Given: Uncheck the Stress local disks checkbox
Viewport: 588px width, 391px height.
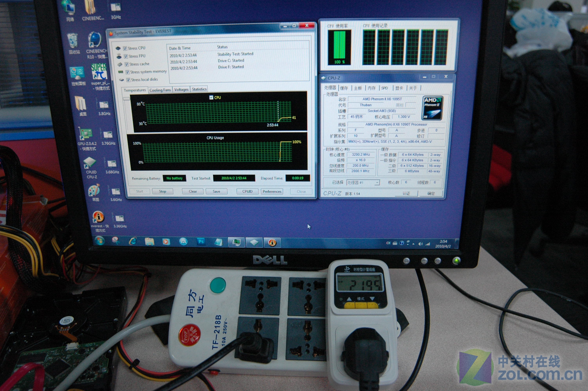Looking at the screenshot, I should click(x=128, y=80).
